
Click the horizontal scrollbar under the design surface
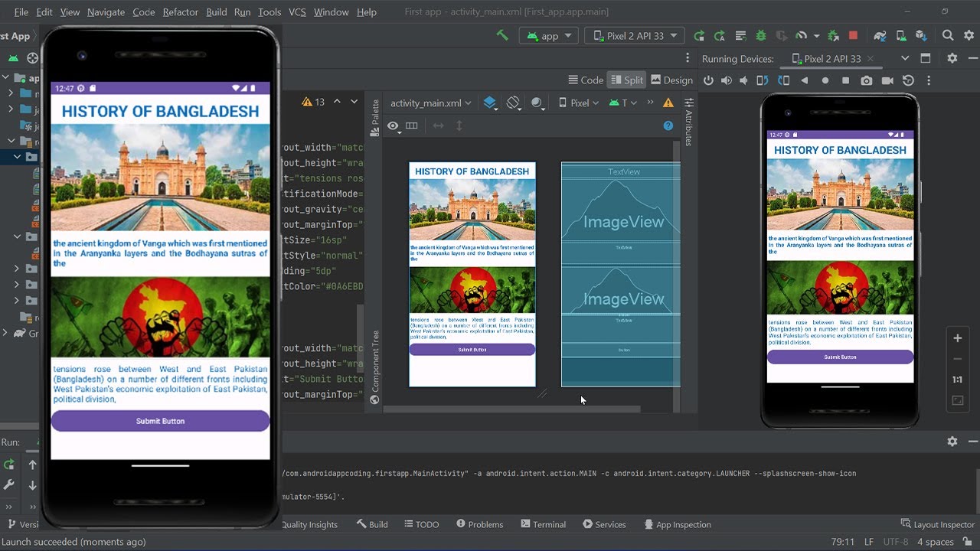tap(511, 409)
